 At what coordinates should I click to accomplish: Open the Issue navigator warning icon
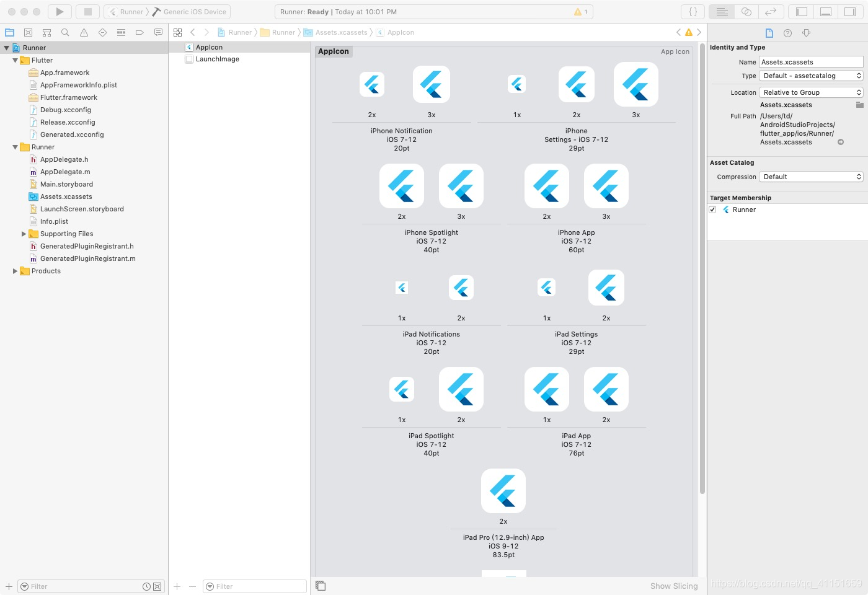click(84, 32)
